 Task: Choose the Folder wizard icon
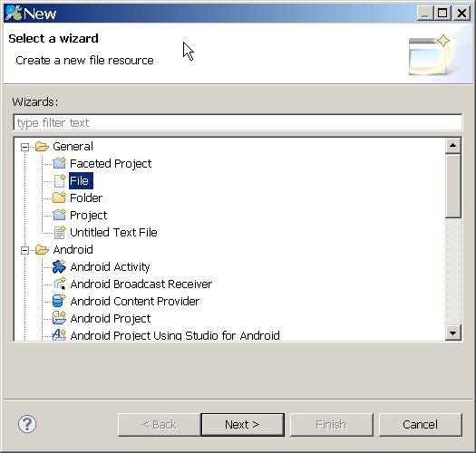(x=59, y=198)
